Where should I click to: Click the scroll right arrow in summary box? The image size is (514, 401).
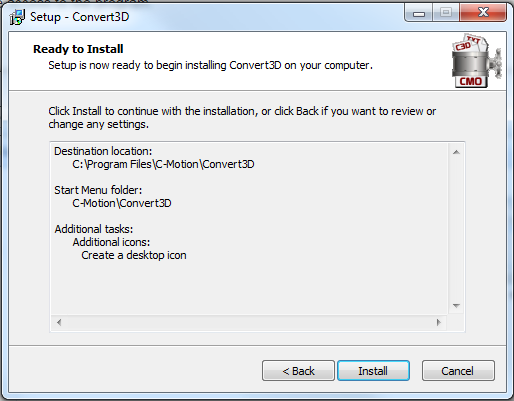[x=438, y=322]
